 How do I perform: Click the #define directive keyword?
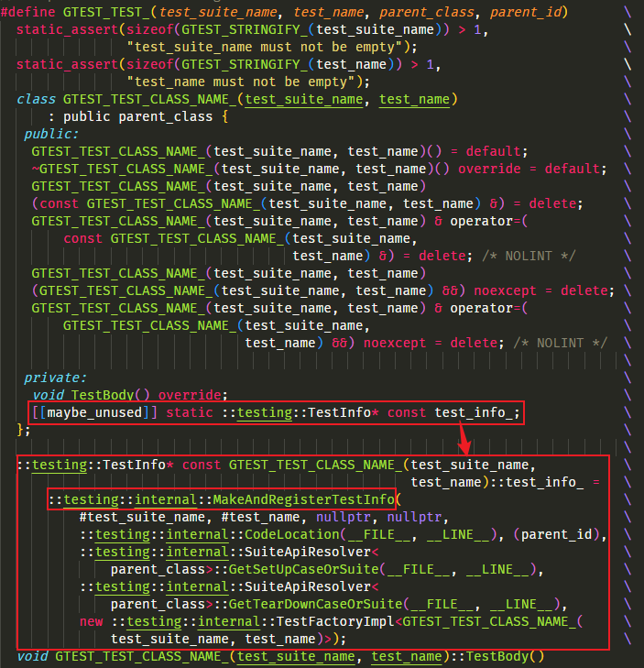28,12
